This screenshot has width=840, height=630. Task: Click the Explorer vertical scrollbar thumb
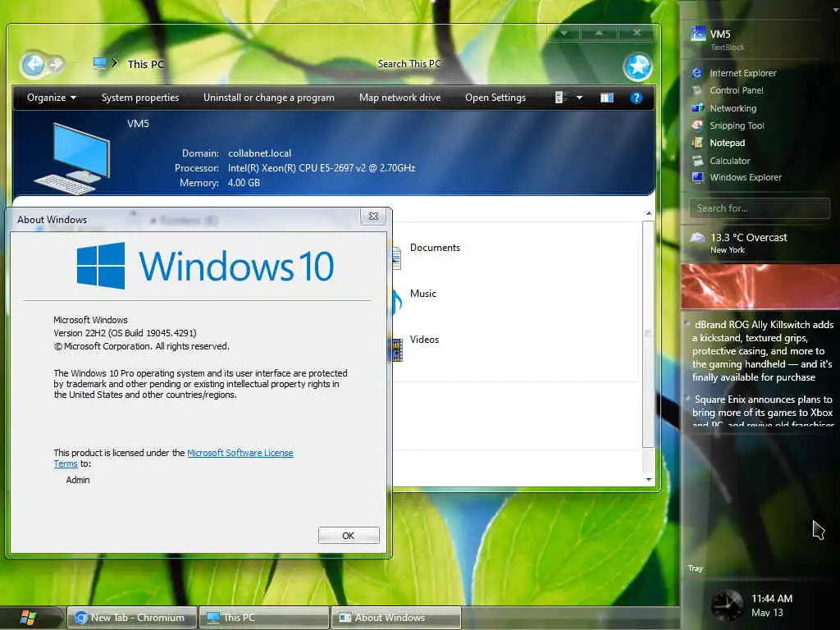[x=648, y=334]
